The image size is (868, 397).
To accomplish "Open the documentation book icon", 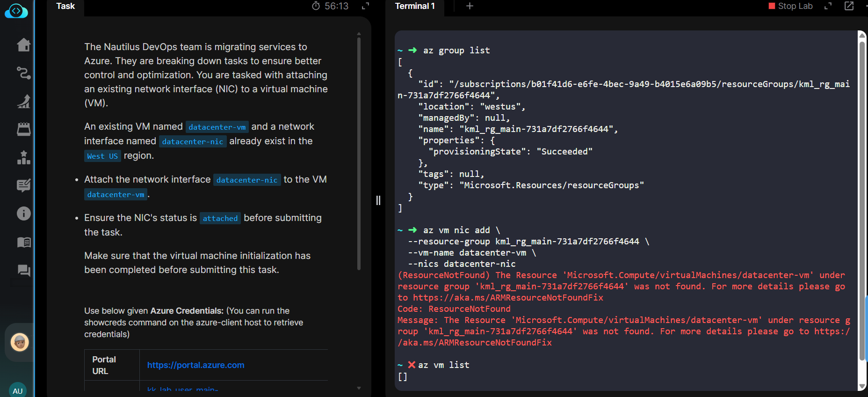I will [23, 242].
